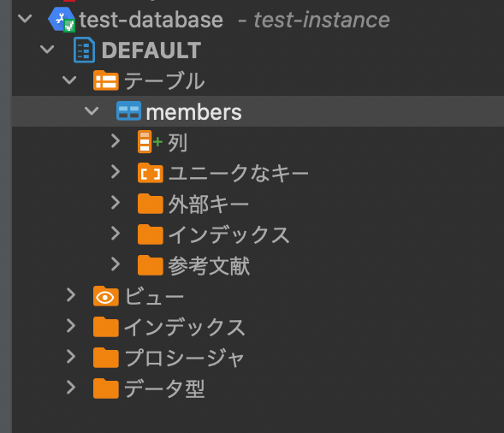The height and width of the screenshot is (433, 504).
Task: Select the ユニークなキー label
Action: coord(239,173)
